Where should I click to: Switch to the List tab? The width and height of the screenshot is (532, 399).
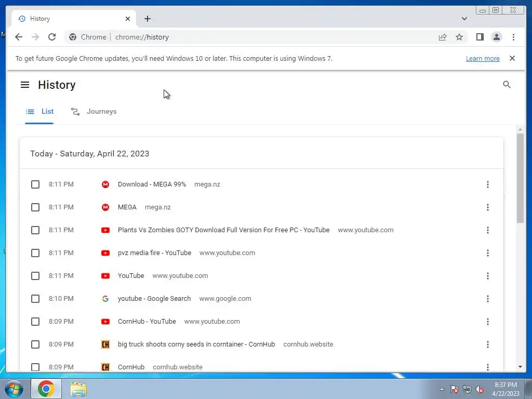[x=39, y=111]
